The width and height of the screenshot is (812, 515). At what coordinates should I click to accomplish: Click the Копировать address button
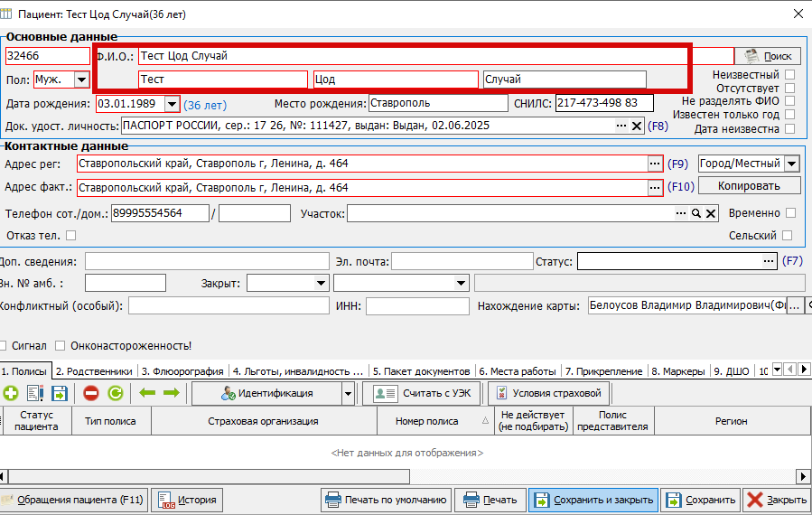coord(749,186)
